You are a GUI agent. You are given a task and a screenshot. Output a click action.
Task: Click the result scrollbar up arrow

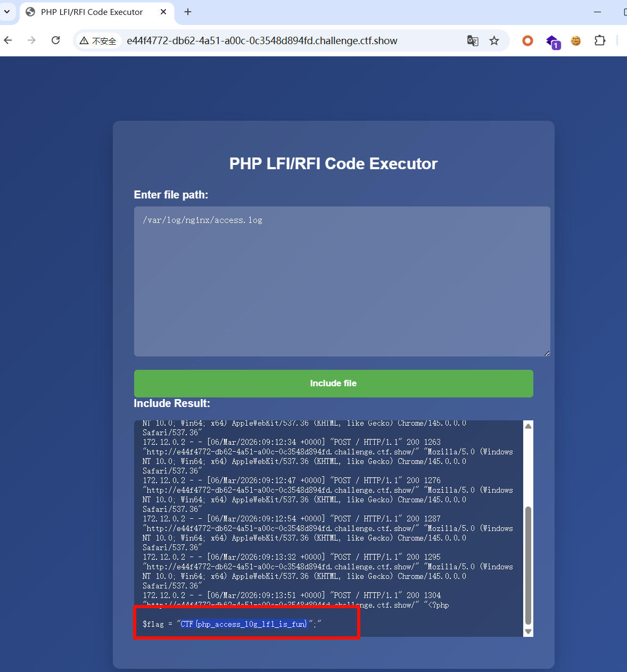point(528,426)
